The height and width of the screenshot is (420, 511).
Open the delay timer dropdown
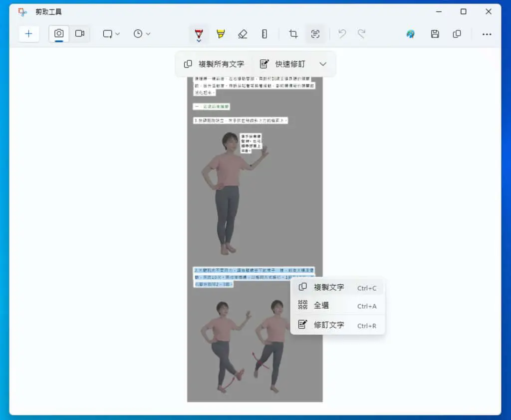click(142, 34)
